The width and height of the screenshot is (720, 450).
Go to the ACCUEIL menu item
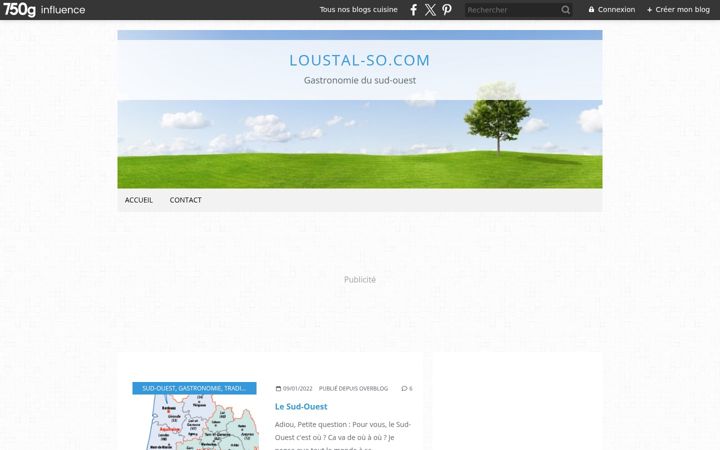(x=139, y=200)
